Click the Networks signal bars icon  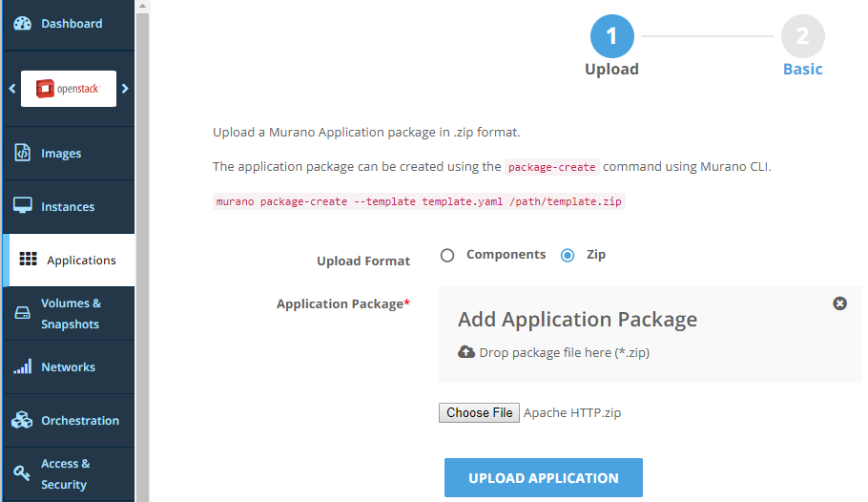[23, 367]
